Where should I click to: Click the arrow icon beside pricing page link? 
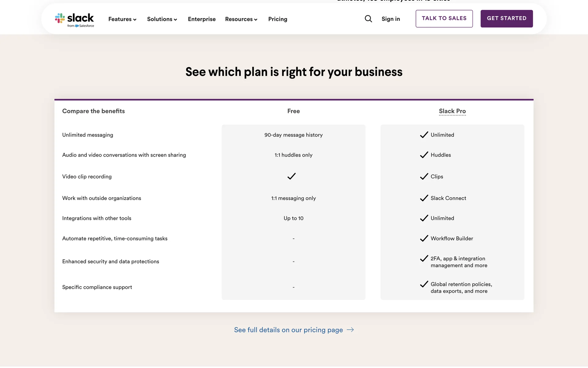point(350,330)
